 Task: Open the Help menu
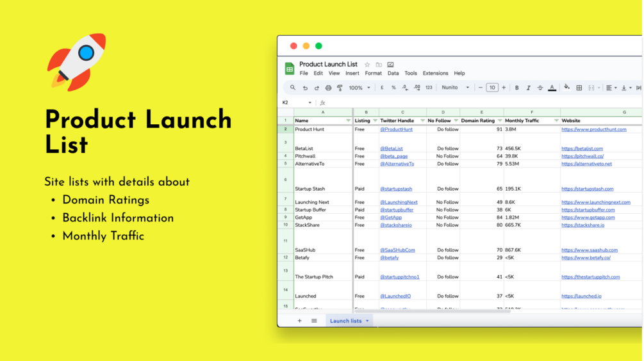(459, 74)
